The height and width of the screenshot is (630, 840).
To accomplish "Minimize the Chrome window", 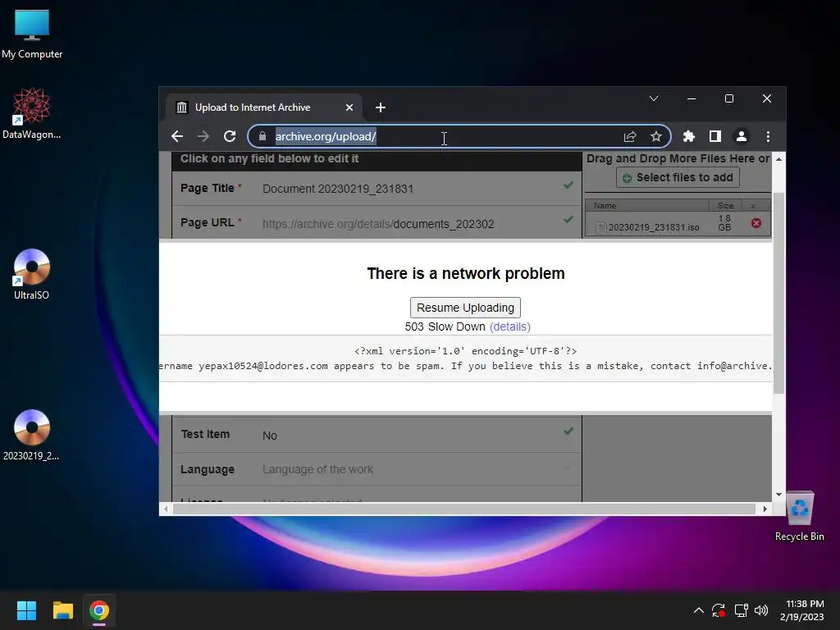I will pos(692,98).
